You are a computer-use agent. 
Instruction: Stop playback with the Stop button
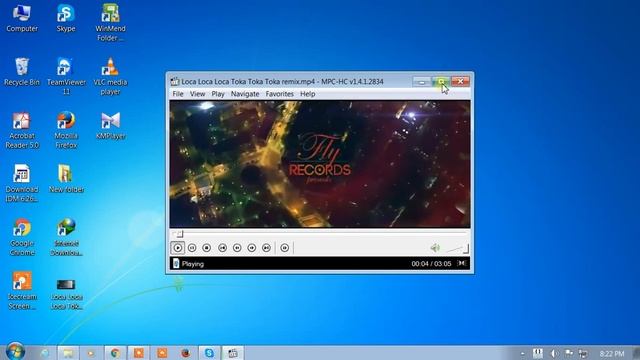coord(207,248)
